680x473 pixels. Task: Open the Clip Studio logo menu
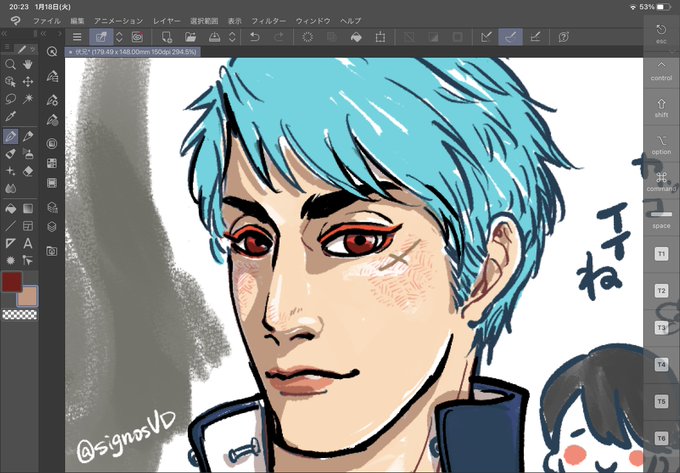click(x=16, y=20)
